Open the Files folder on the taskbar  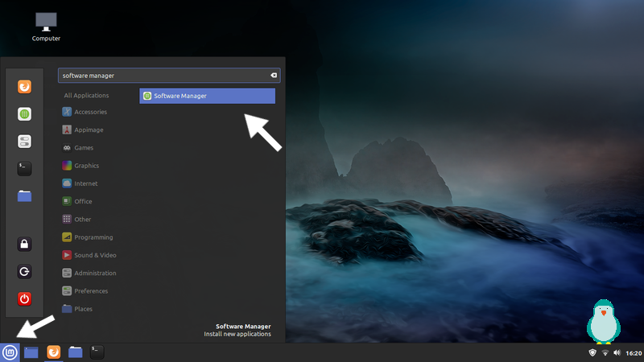(75, 352)
